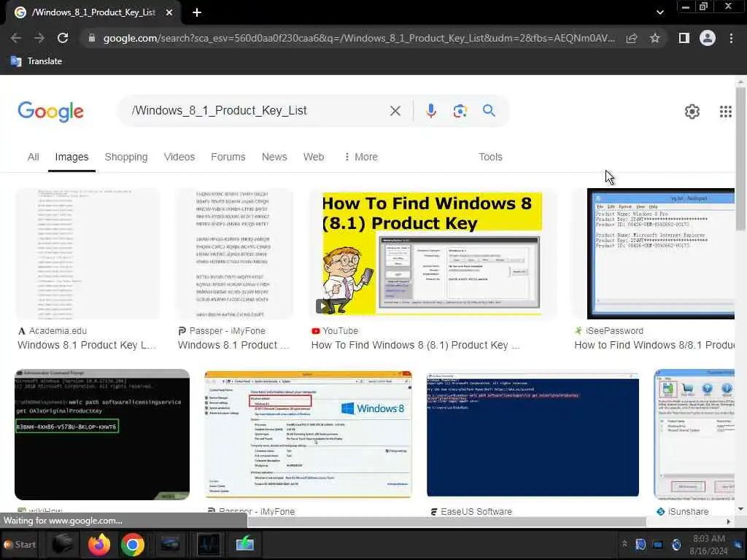Open EaseUS PowerShell screenshot thumbnail

pyautogui.click(x=533, y=435)
